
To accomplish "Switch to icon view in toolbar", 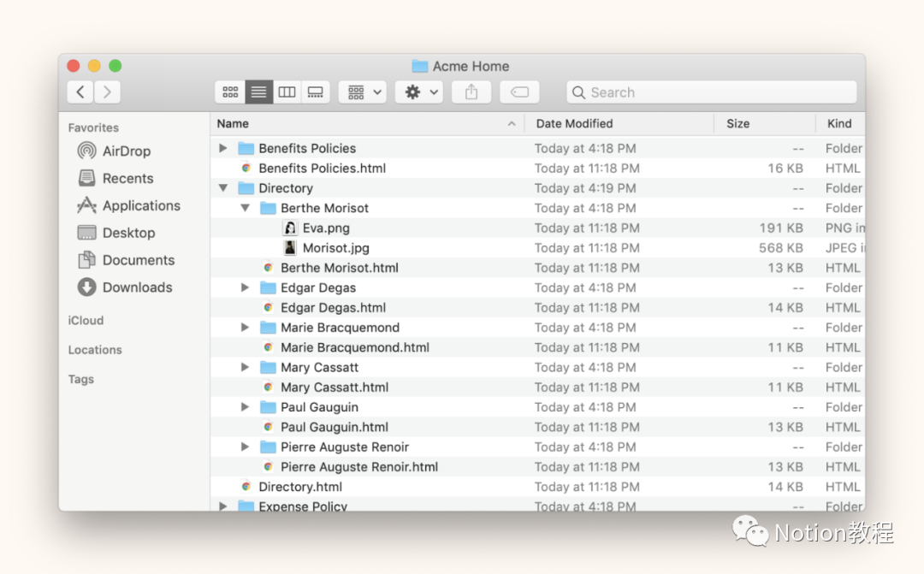I will point(230,92).
